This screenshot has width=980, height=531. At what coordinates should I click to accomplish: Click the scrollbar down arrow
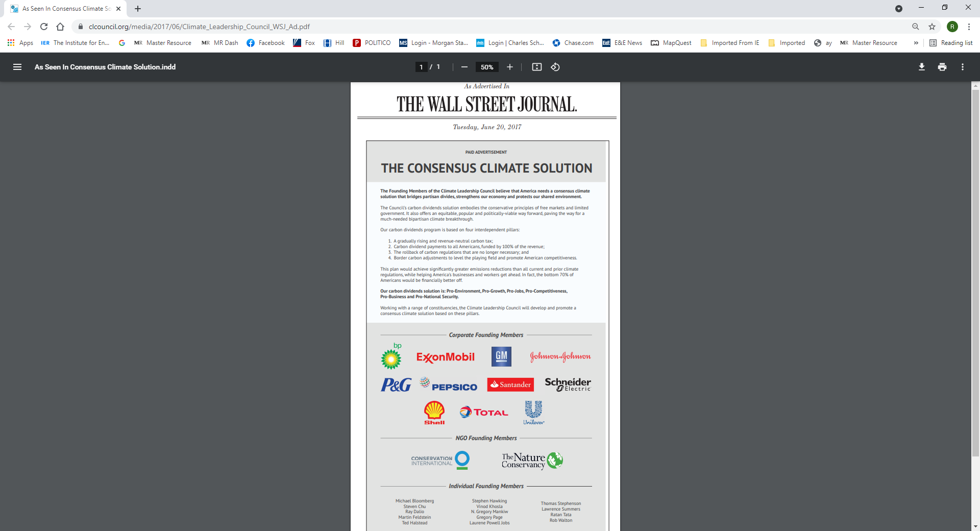point(975,526)
